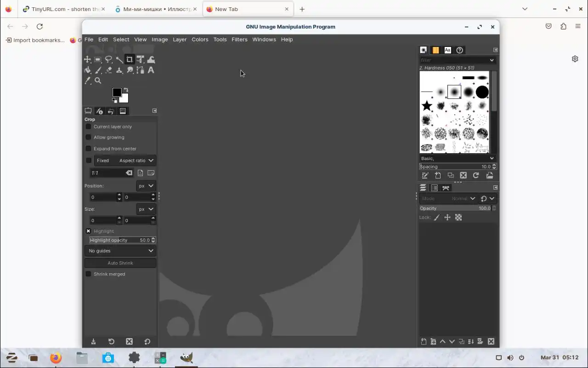Switch to the Images tab
588x368 pixels.
[x=123, y=111]
